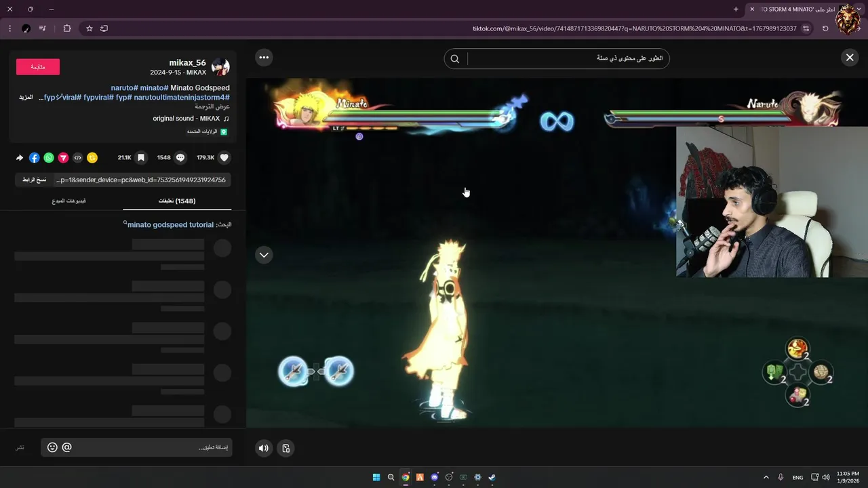868x488 pixels.
Task: Open the browser profile avatar
Action: (x=26, y=28)
